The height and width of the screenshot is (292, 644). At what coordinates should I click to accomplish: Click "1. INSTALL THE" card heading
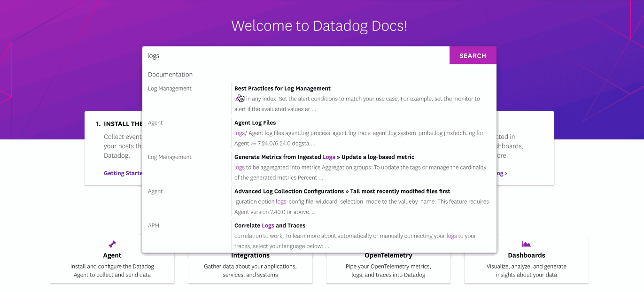(x=119, y=124)
